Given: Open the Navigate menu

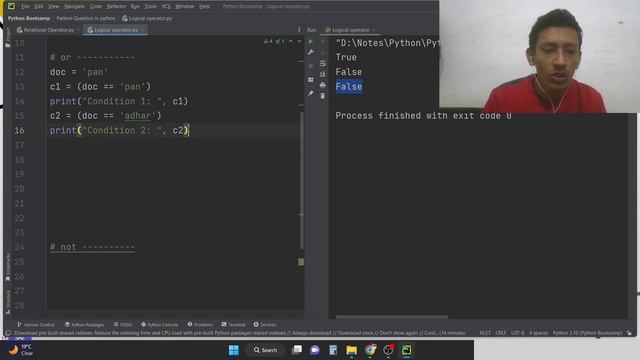Looking at the screenshot, I should tap(74, 6).
